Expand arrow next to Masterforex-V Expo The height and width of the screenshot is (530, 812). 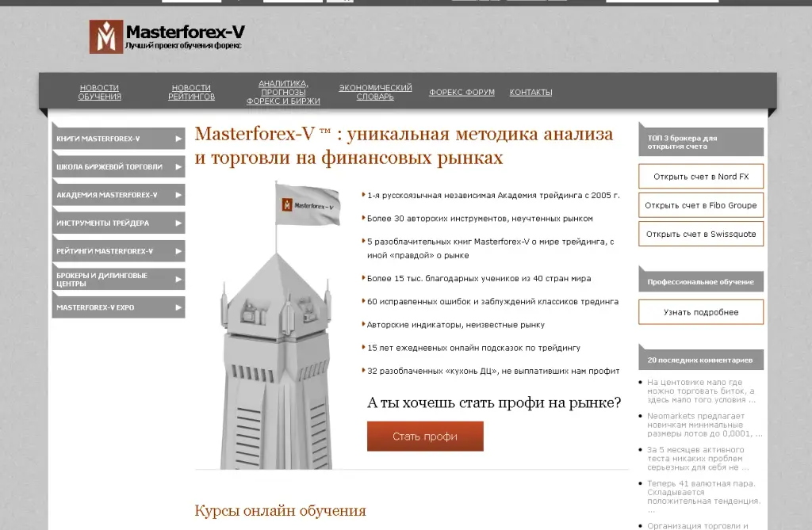coord(178,307)
